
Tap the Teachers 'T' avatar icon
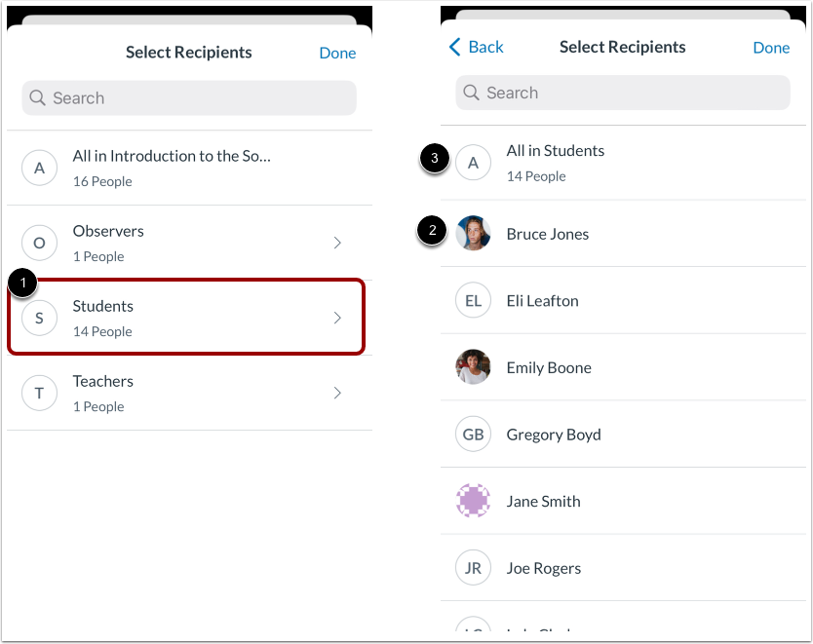tap(39, 393)
